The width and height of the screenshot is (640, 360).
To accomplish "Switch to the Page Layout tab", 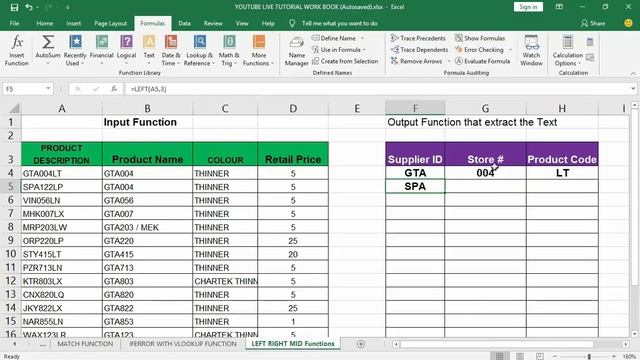I will pyautogui.click(x=110, y=23).
